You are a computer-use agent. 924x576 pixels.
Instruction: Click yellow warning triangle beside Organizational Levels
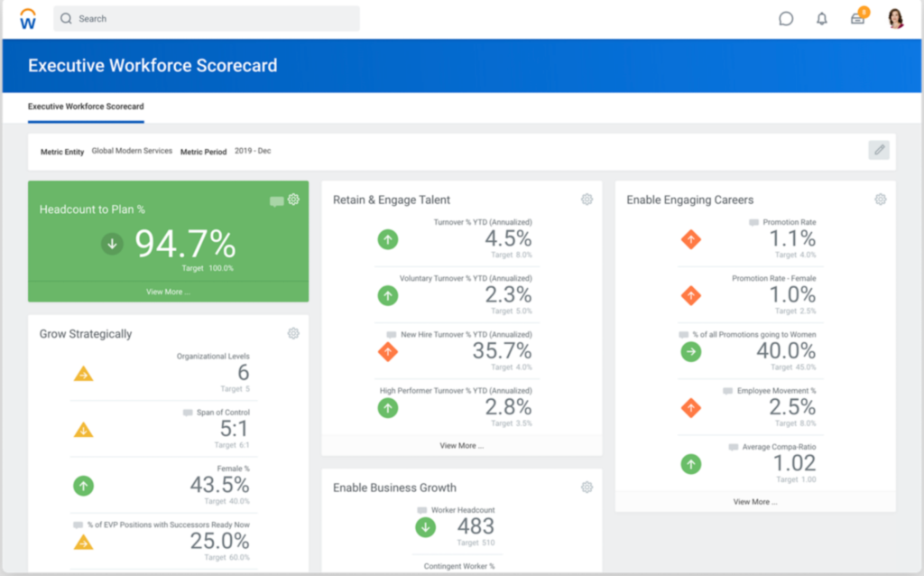(x=83, y=373)
